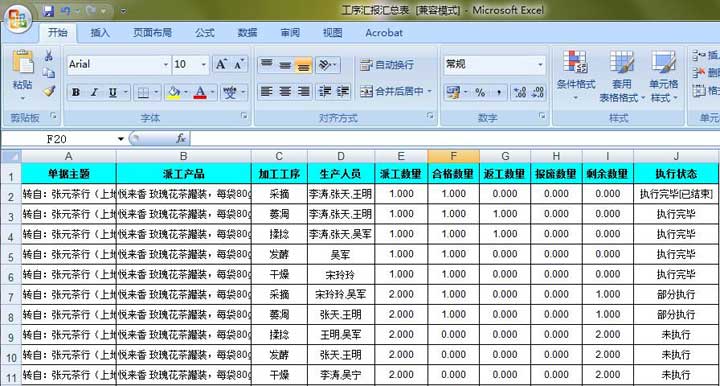
Task: Click 自动换行 wrap text button
Action: [x=387, y=65]
